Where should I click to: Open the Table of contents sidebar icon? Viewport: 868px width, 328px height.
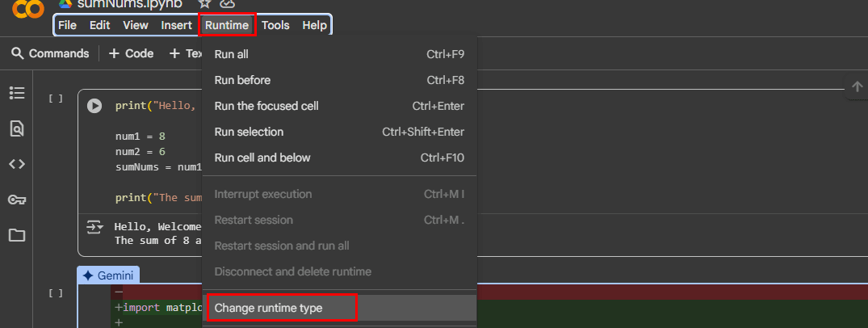pyautogui.click(x=17, y=93)
